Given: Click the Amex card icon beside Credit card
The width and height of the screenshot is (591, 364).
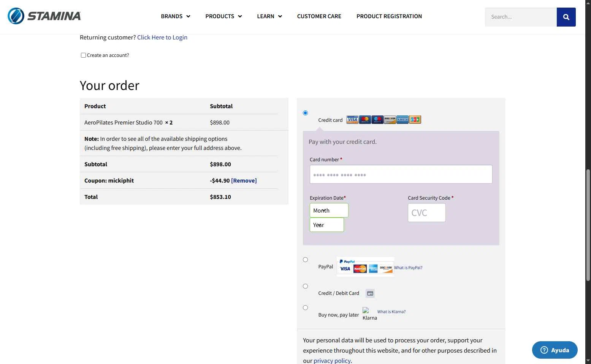Looking at the screenshot, I should tap(402, 120).
